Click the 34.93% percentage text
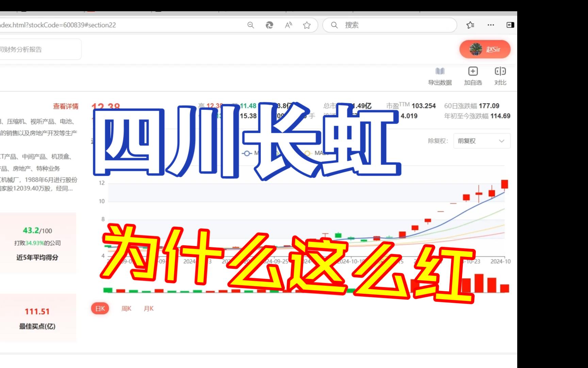 coord(35,243)
